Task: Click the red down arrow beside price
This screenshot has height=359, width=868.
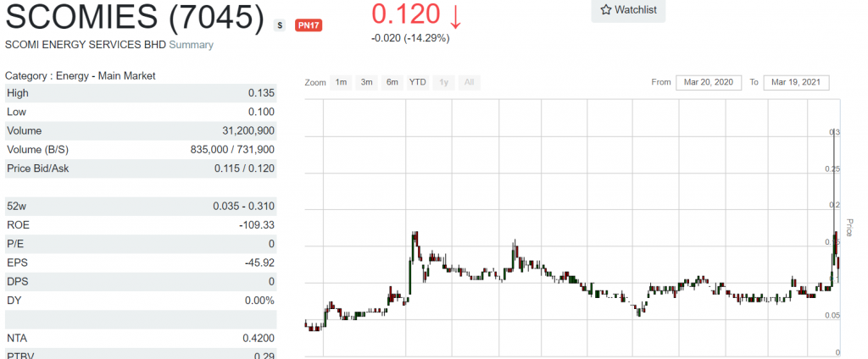Action: tap(455, 15)
